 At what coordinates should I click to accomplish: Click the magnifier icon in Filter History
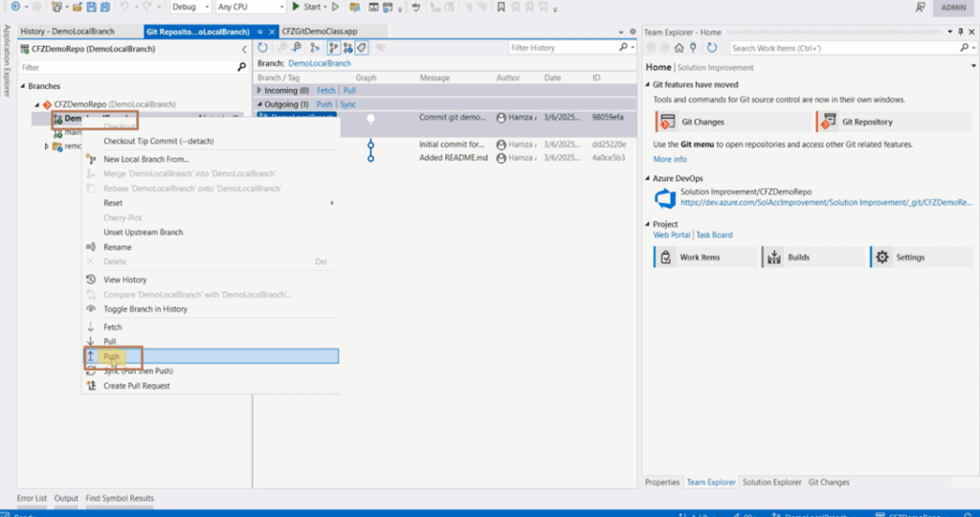(x=623, y=48)
